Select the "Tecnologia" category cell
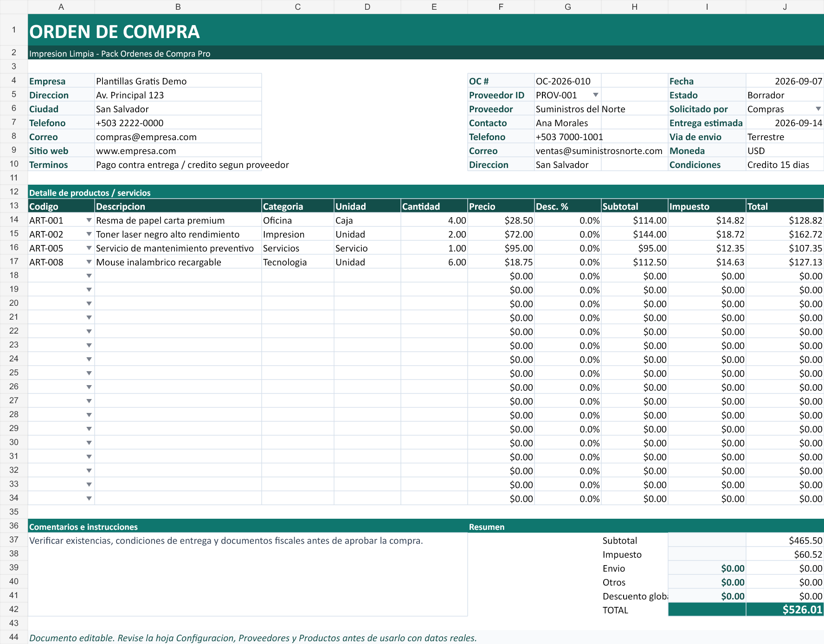The width and height of the screenshot is (824, 644). click(x=298, y=262)
